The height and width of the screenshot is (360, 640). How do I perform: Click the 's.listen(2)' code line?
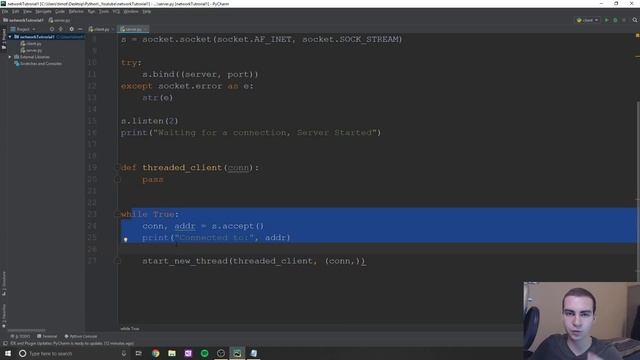coord(149,121)
